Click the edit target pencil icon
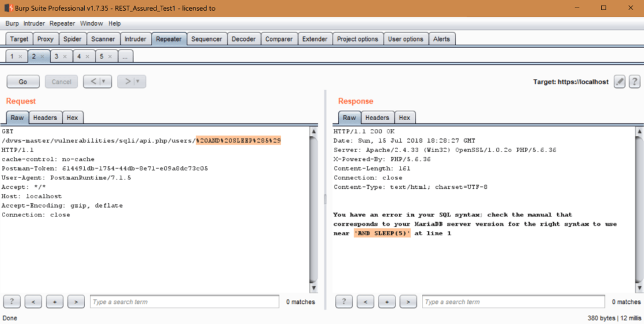Screen dimensions: 644x324 tap(619, 82)
